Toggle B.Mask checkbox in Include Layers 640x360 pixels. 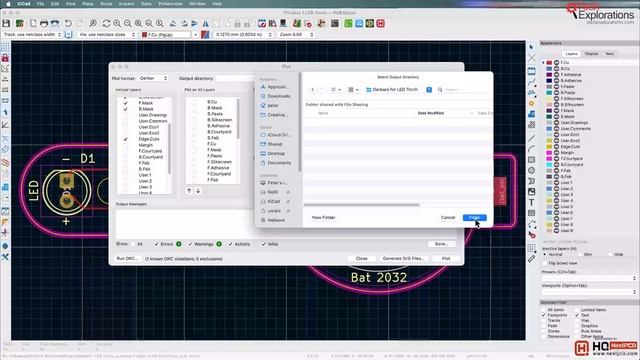coord(126,109)
